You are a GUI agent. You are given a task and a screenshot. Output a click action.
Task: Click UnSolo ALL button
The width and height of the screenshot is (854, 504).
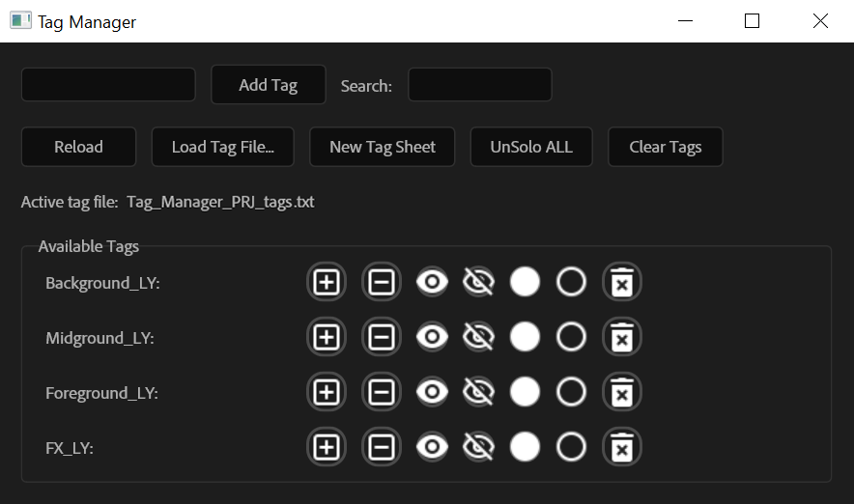tap(531, 147)
